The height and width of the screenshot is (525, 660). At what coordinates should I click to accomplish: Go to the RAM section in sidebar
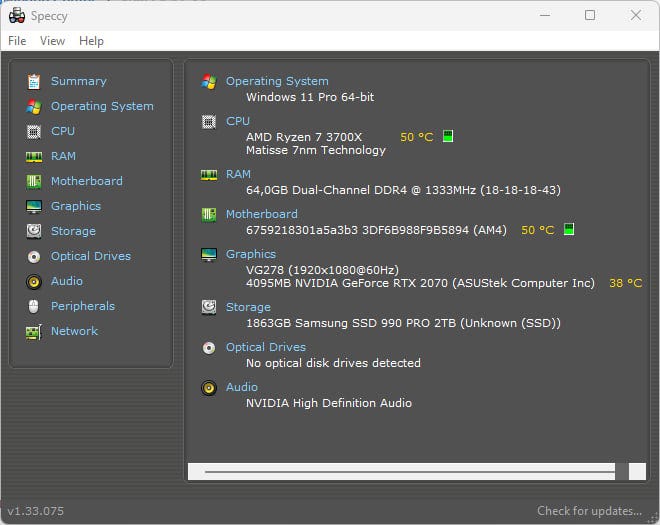coord(64,156)
